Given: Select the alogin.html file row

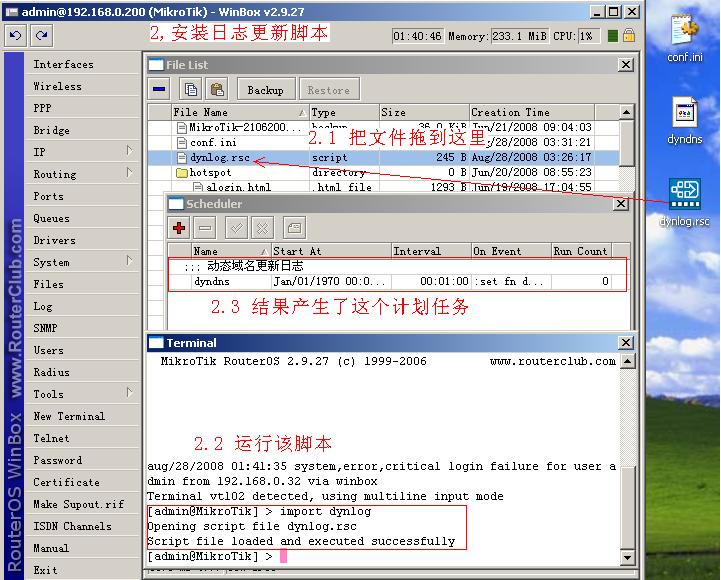Looking at the screenshot, I should tap(383, 187).
